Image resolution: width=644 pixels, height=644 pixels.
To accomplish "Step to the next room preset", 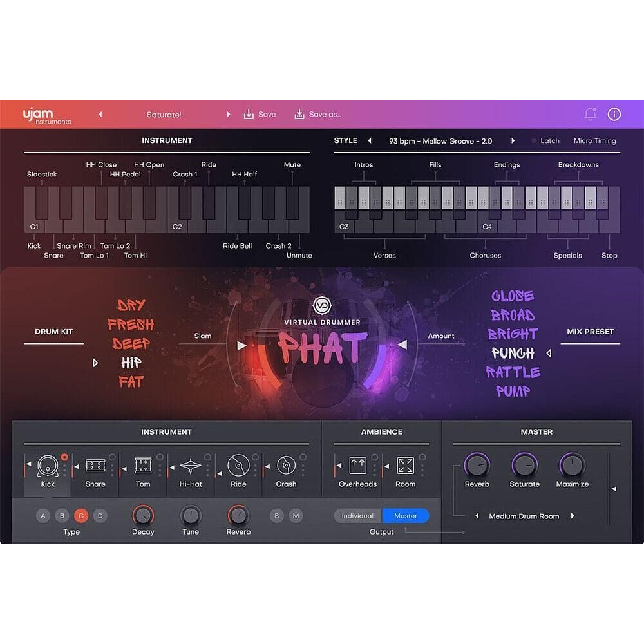I will [572, 516].
